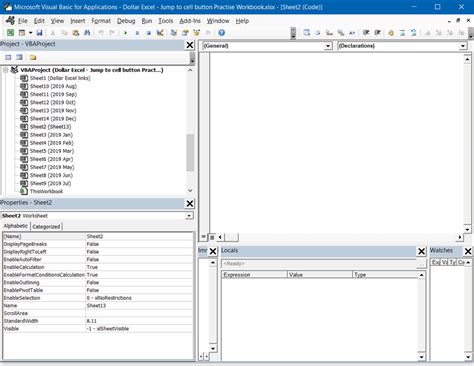Click View Object icon in Project panel

20,57
